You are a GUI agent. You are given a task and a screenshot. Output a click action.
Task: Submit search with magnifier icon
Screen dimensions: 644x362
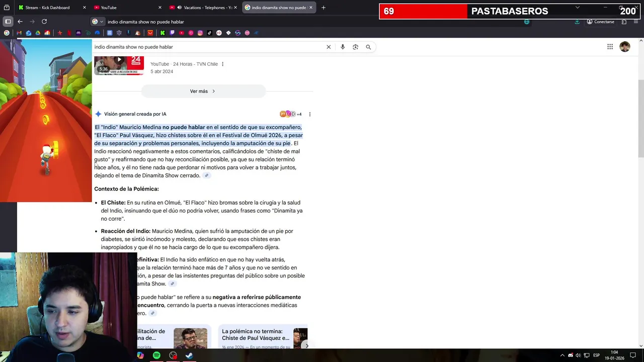coord(368,47)
